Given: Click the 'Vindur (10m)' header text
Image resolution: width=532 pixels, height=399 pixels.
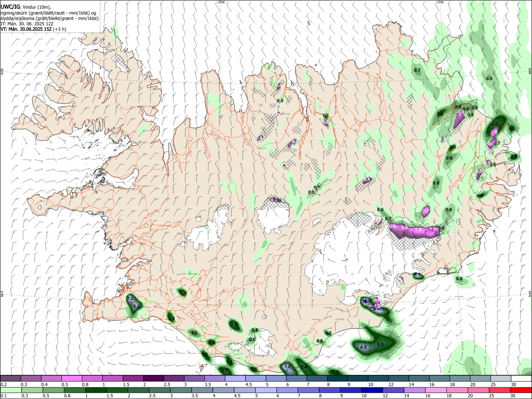Looking at the screenshot, I should (x=36, y=7).
